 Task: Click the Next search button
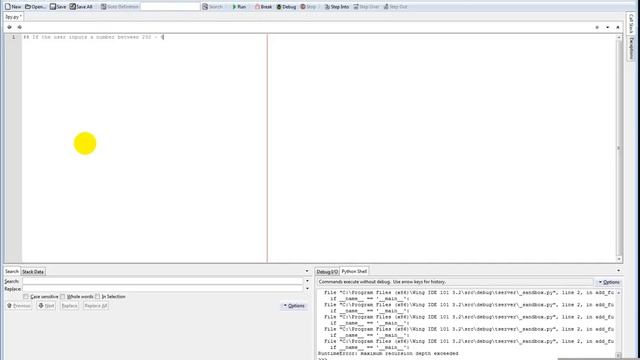point(46,306)
